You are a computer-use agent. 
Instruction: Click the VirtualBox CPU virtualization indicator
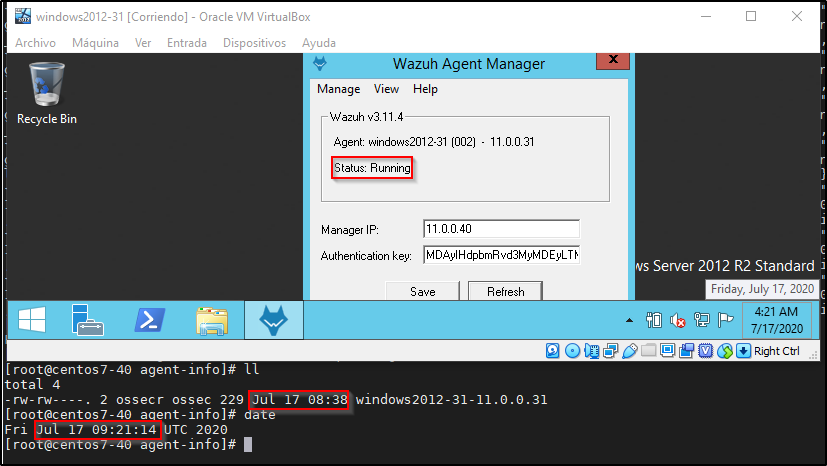[x=706, y=351]
